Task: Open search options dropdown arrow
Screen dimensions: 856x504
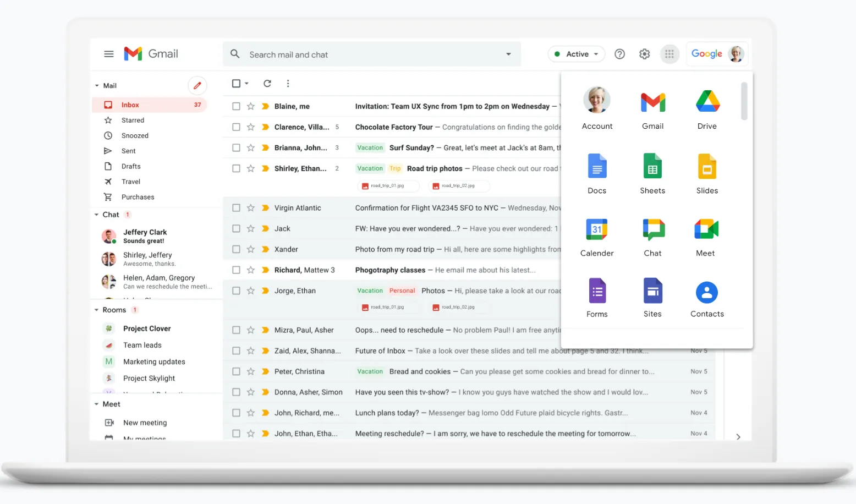Action: tap(508, 54)
